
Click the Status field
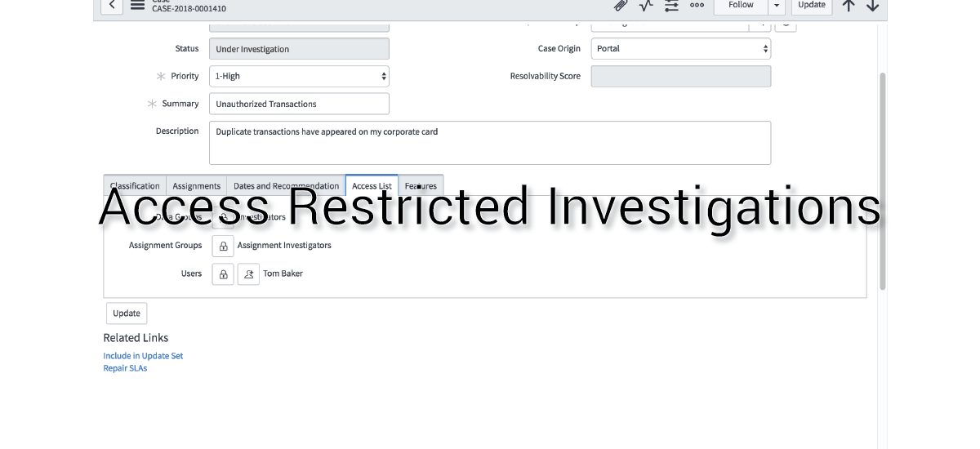pyautogui.click(x=299, y=49)
